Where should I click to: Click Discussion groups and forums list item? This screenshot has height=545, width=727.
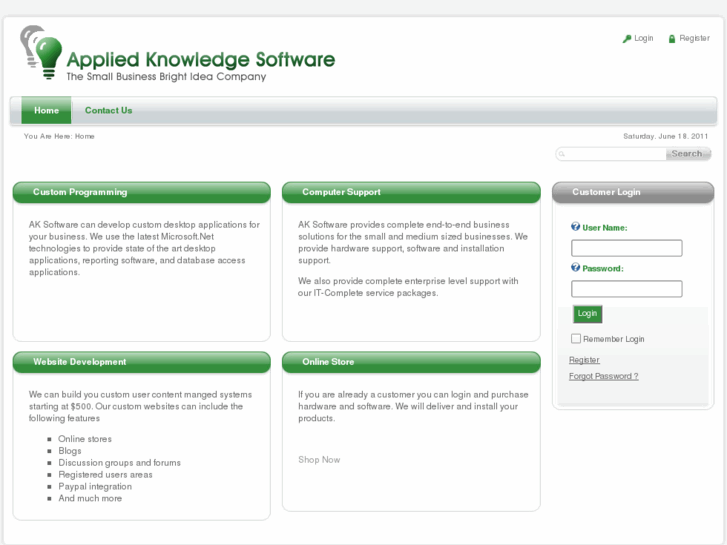119,462
